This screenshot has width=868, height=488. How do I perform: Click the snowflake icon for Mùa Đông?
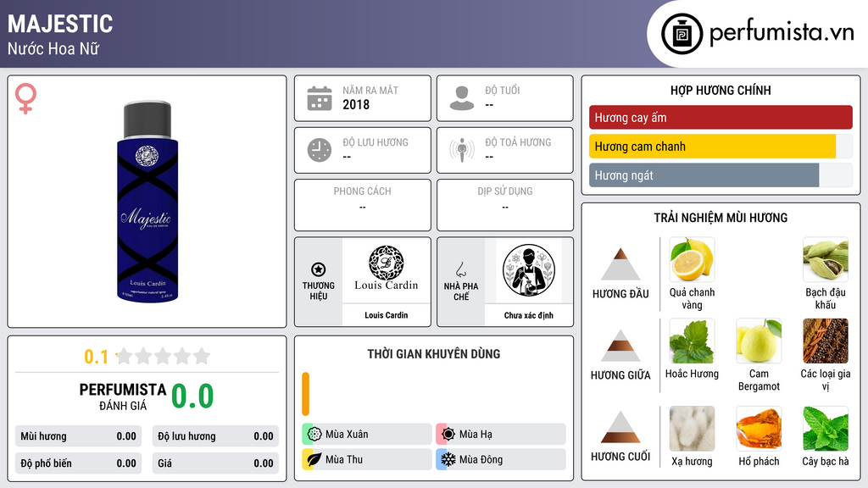pos(448,459)
